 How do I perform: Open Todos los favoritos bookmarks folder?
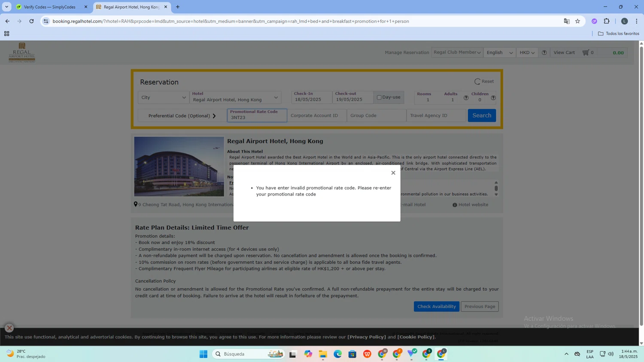point(619,33)
